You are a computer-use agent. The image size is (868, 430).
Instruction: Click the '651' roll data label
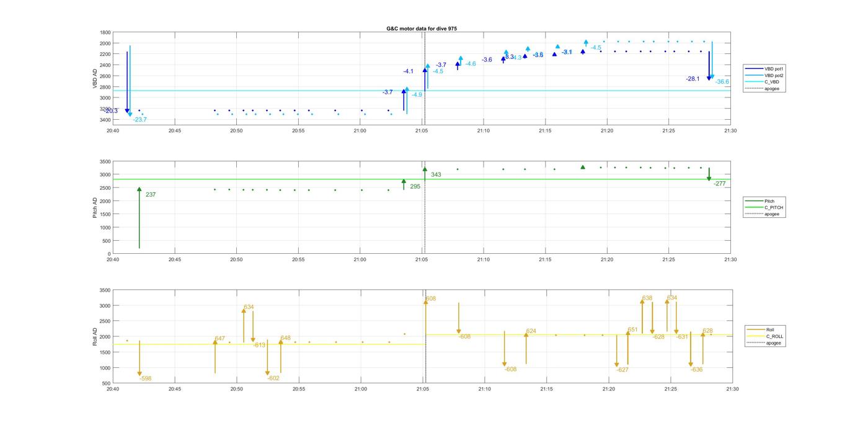pos(632,330)
